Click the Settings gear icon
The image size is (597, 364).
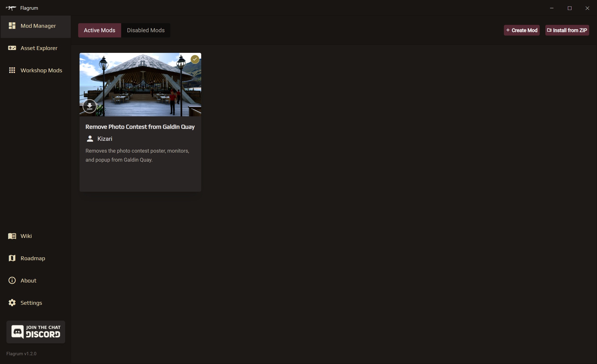[x=12, y=303]
